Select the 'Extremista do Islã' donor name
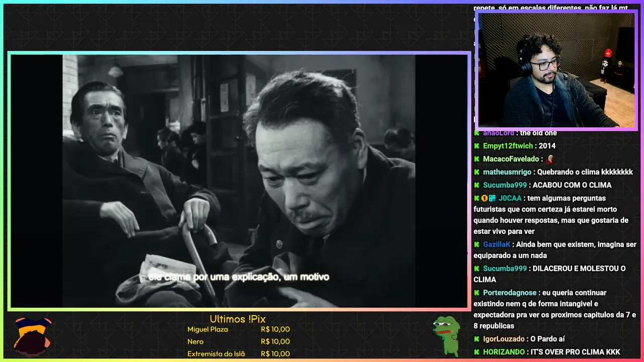The image size is (644, 362). (216, 353)
